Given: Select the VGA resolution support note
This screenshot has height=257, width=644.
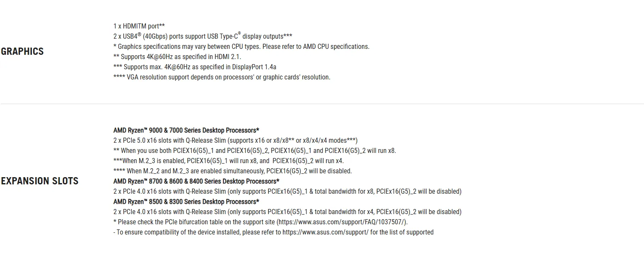Looking at the screenshot, I should point(222,77).
